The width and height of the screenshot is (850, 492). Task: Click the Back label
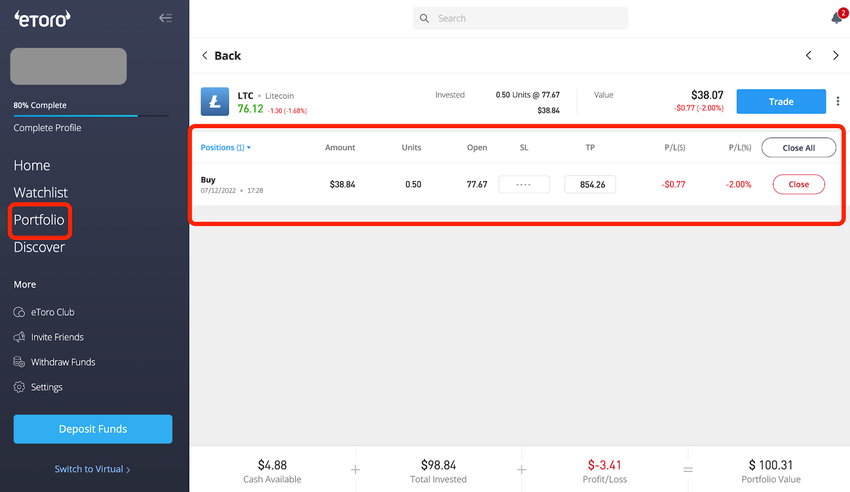228,55
